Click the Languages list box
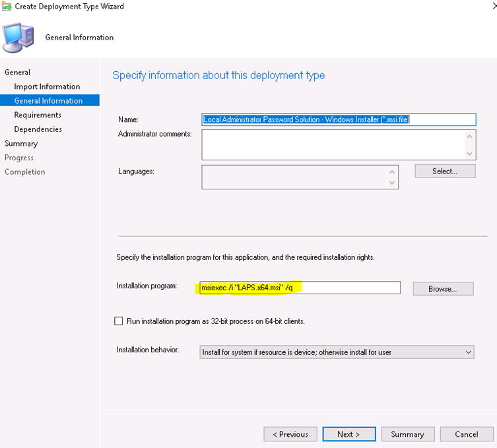 [300, 177]
